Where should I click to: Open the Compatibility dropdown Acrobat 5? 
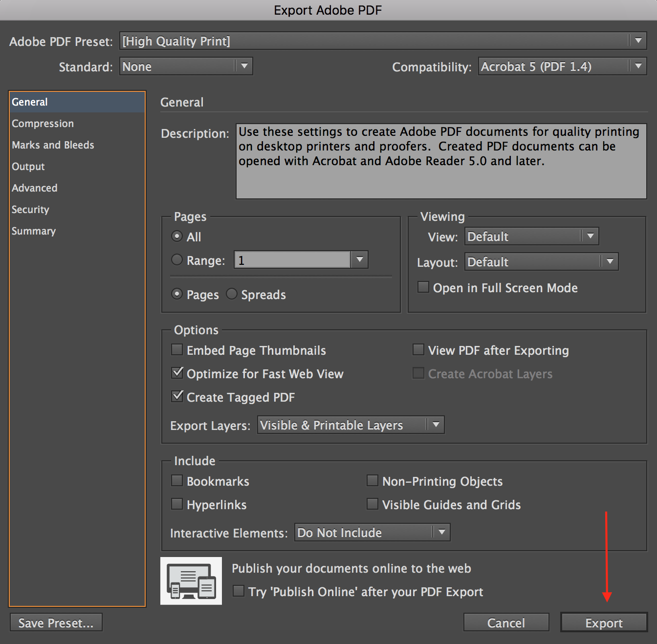[563, 66]
